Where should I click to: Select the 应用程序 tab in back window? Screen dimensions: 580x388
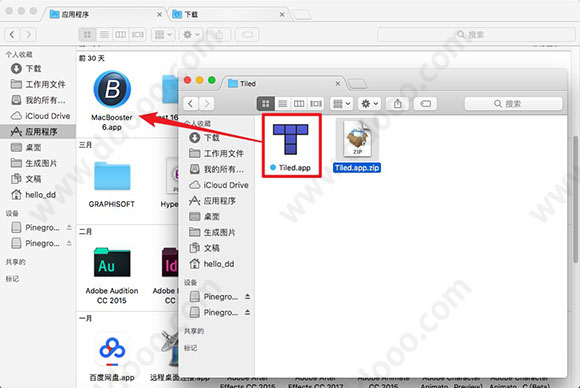(x=105, y=14)
